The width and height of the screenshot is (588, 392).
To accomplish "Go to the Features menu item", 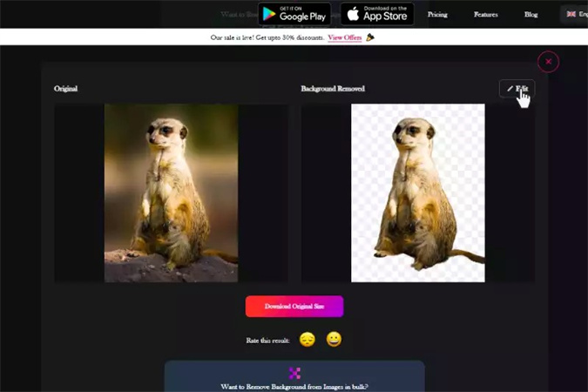I will [x=485, y=14].
